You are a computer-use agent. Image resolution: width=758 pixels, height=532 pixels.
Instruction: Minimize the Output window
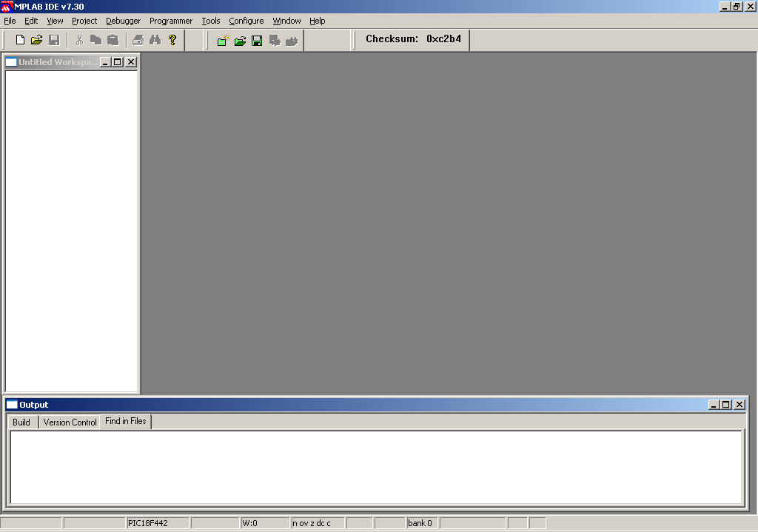pos(714,405)
